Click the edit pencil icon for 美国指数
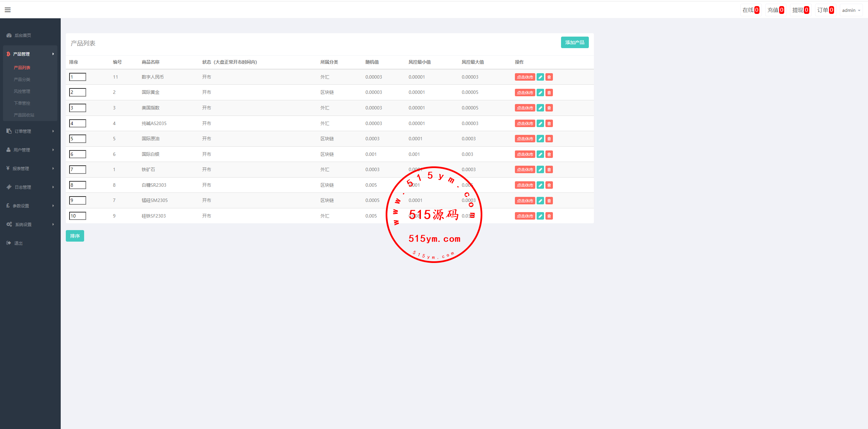 click(x=540, y=108)
